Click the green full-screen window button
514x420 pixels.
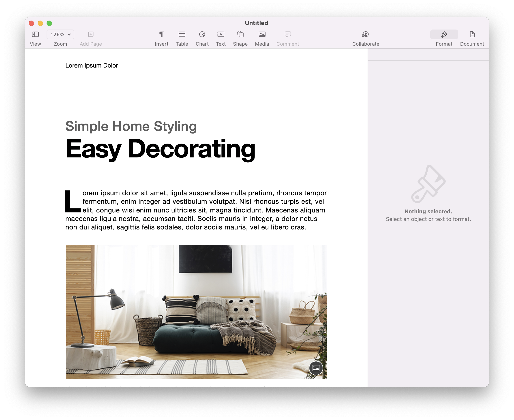pyautogui.click(x=49, y=23)
